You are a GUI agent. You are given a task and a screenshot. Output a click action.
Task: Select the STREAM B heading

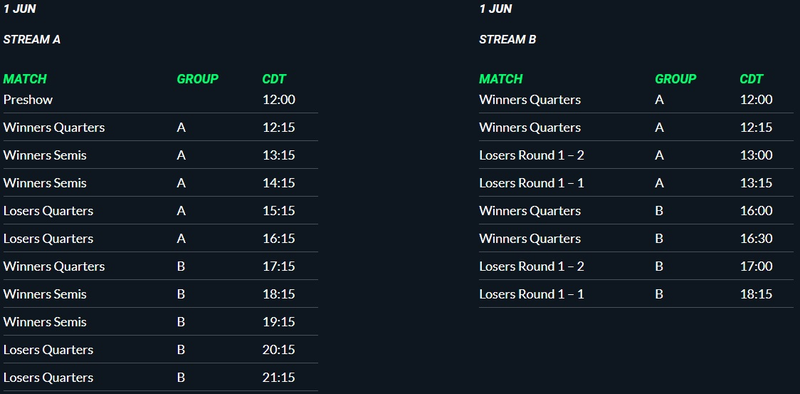pos(508,40)
